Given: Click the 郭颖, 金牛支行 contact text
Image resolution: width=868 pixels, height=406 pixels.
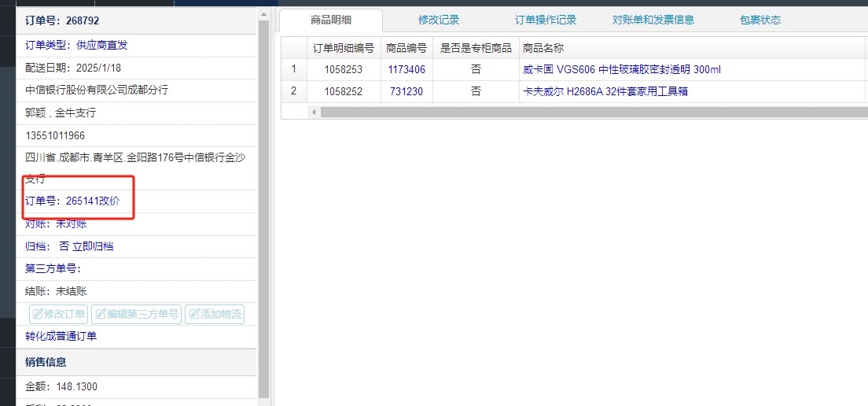Looking at the screenshot, I should [61, 113].
